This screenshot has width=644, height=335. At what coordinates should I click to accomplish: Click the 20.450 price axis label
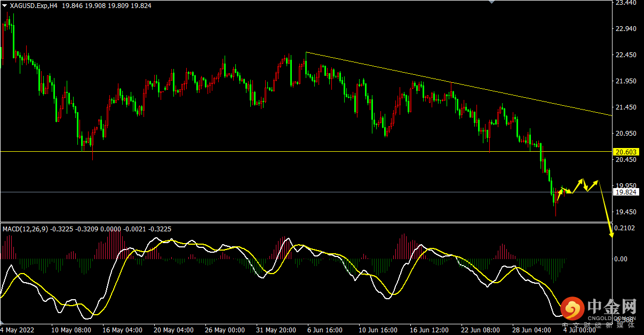click(626, 160)
